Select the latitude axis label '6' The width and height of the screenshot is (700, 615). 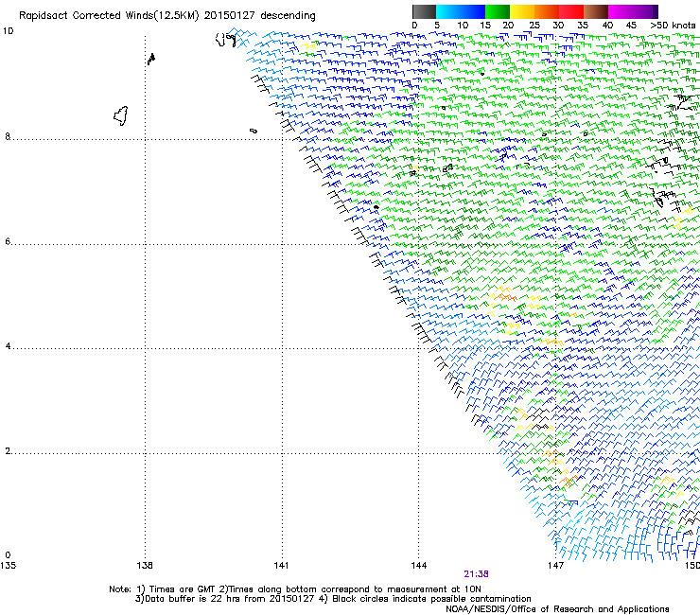pyautogui.click(x=8, y=241)
